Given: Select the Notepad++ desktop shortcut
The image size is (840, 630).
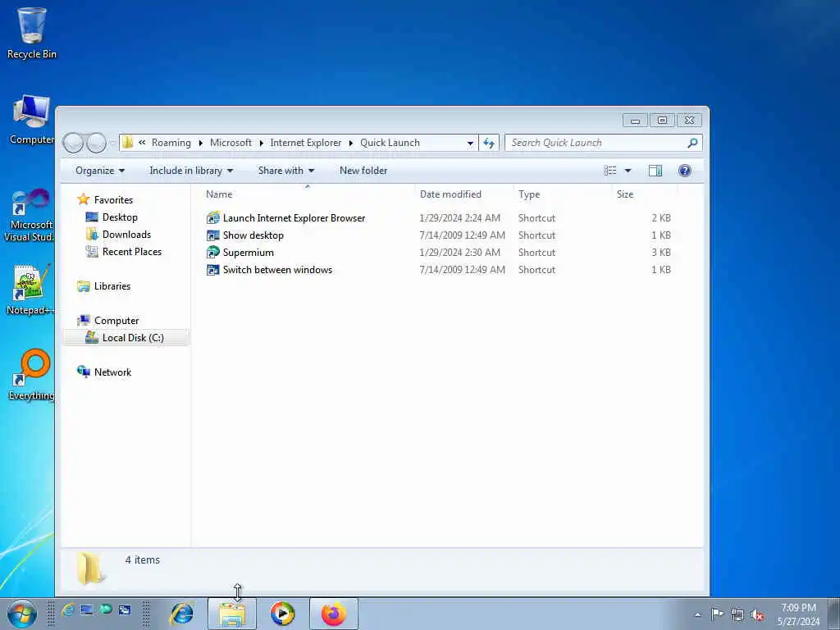Looking at the screenshot, I should click(30, 290).
